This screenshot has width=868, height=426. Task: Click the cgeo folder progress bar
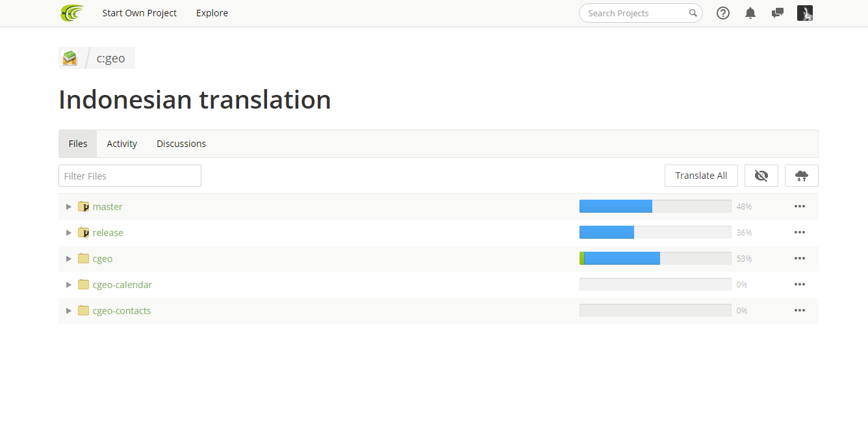point(655,259)
